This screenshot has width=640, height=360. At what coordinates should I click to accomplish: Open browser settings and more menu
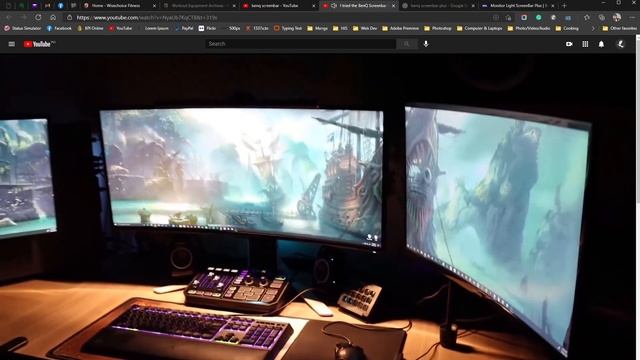[632, 18]
